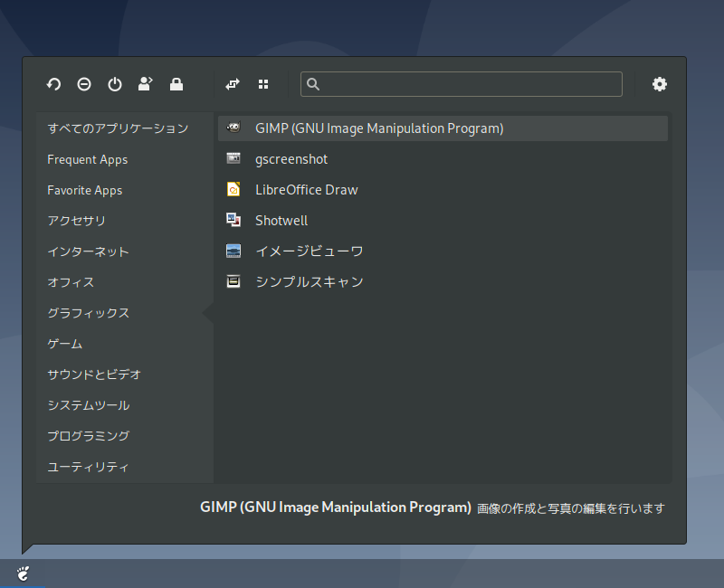Click the イメージビューワ icon

pyautogui.click(x=233, y=251)
